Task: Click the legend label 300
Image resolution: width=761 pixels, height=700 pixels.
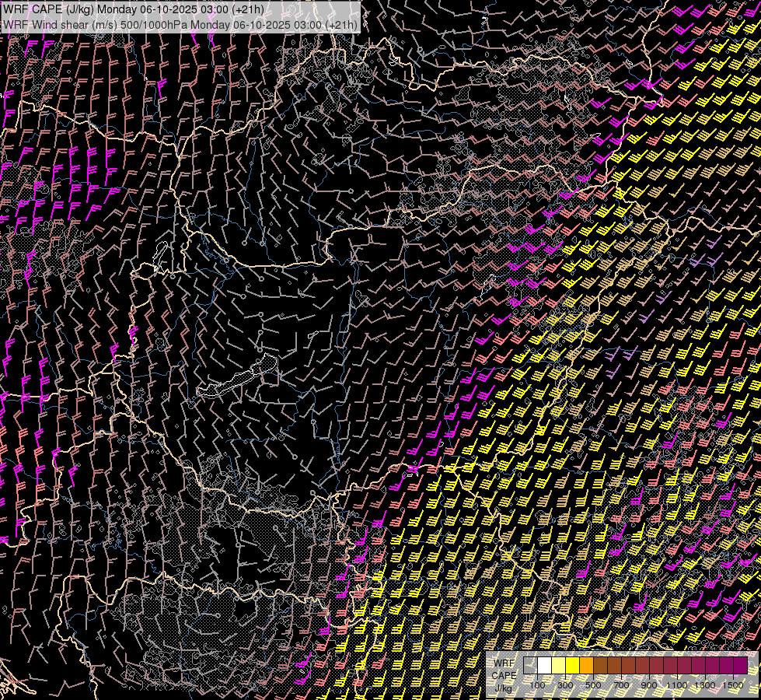Action: tap(565, 685)
